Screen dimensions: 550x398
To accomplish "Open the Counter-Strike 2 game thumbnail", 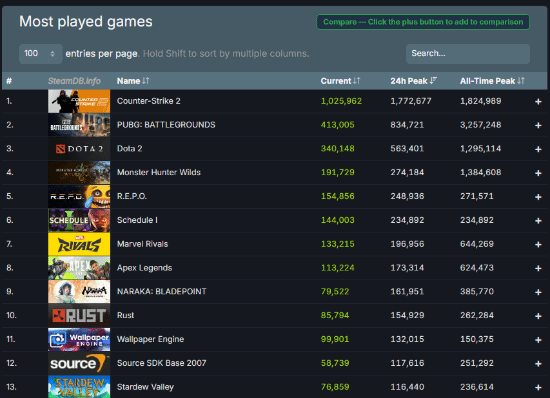I will [x=79, y=101].
